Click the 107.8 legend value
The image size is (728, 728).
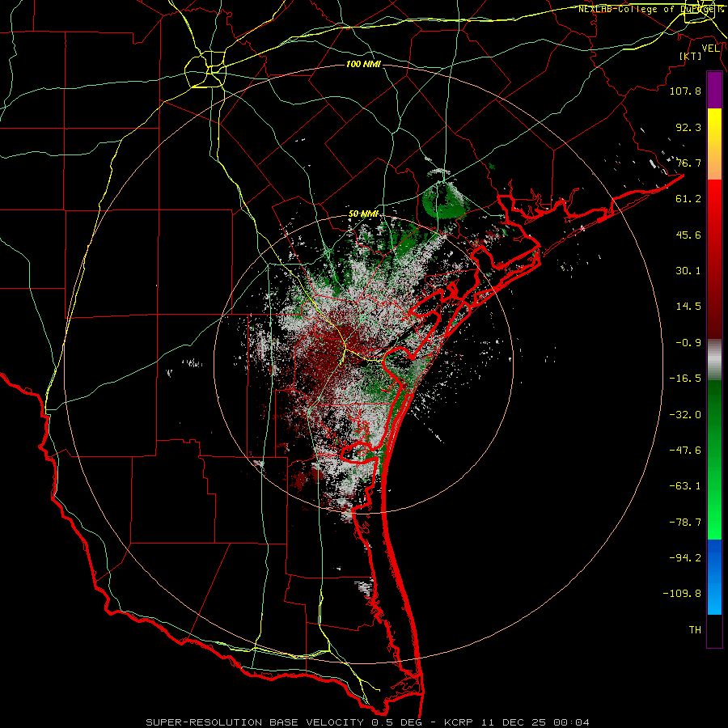pyautogui.click(x=685, y=91)
